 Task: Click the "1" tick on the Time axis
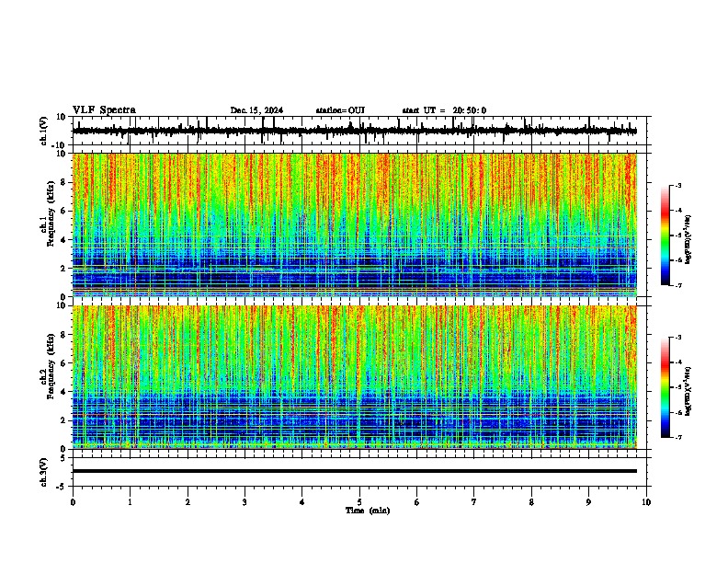coord(130,502)
